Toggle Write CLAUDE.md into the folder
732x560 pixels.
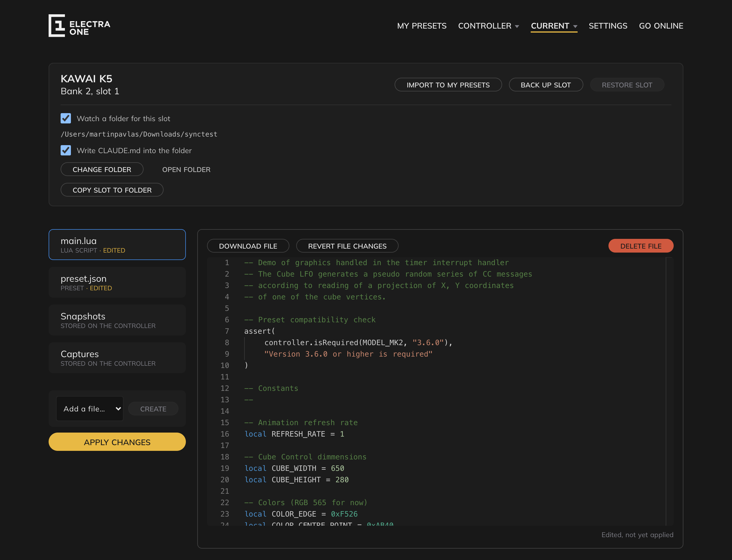click(x=66, y=150)
